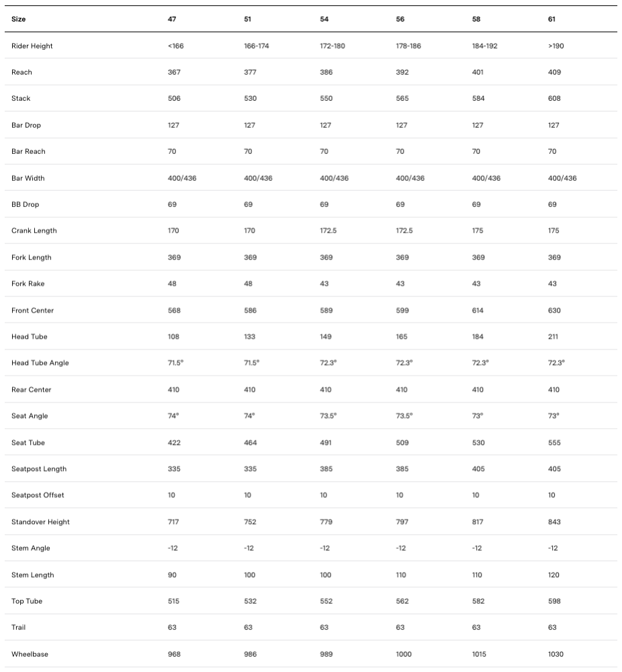Click reach value 392 for size 56

pos(402,72)
